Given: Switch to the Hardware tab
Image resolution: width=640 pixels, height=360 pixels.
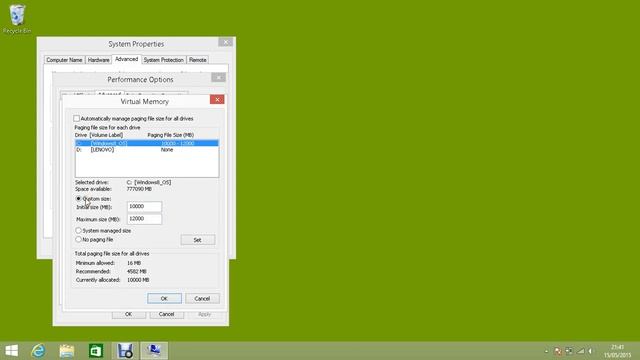Looking at the screenshot, I should 99,60.
